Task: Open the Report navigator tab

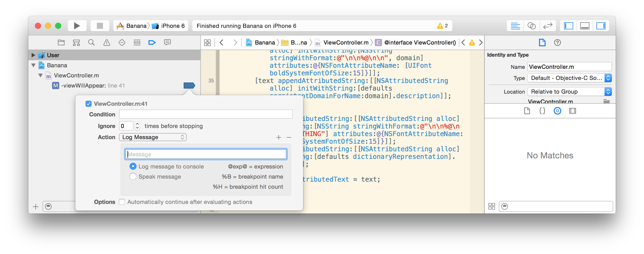Action: coord(167,43)
